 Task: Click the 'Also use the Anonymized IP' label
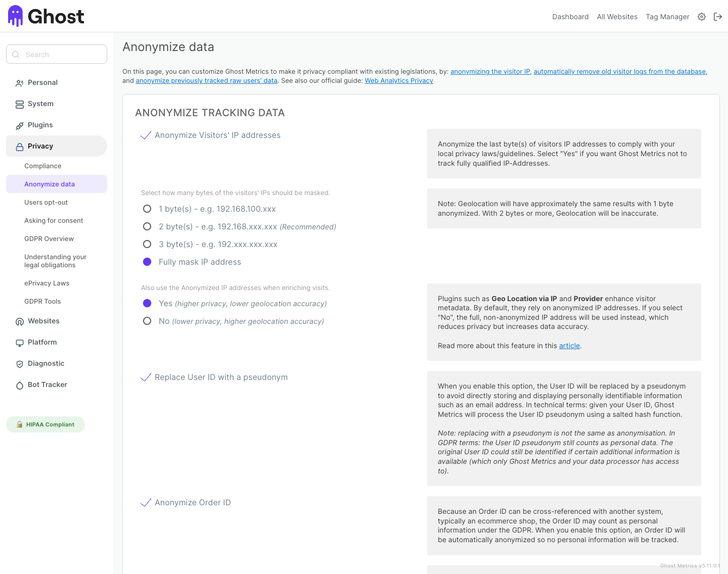(x=236, y=288)
